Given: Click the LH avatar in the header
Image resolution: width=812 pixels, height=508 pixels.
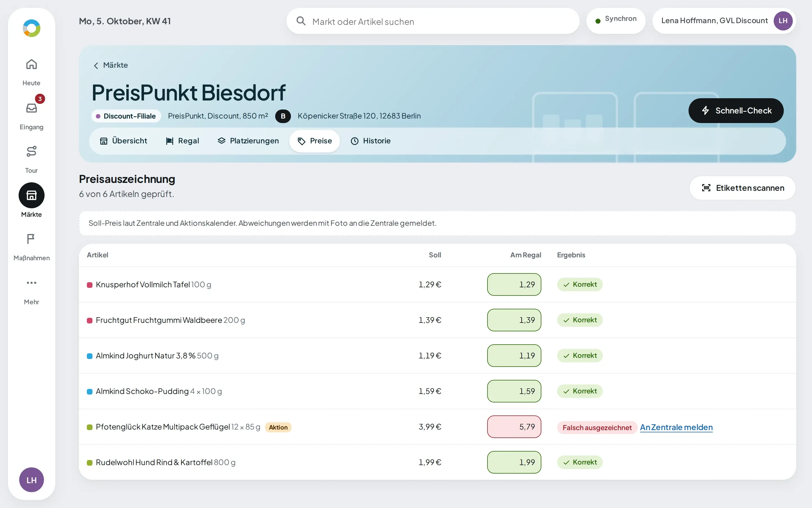Looking at the screenshot, I should pyautogui.click(x=783, y=21).
